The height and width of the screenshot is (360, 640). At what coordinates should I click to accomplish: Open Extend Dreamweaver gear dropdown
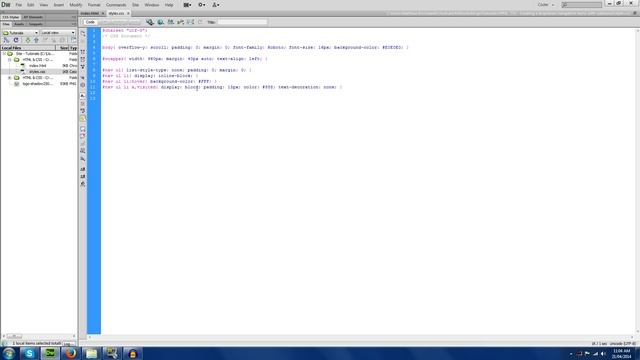click(202, 5)
